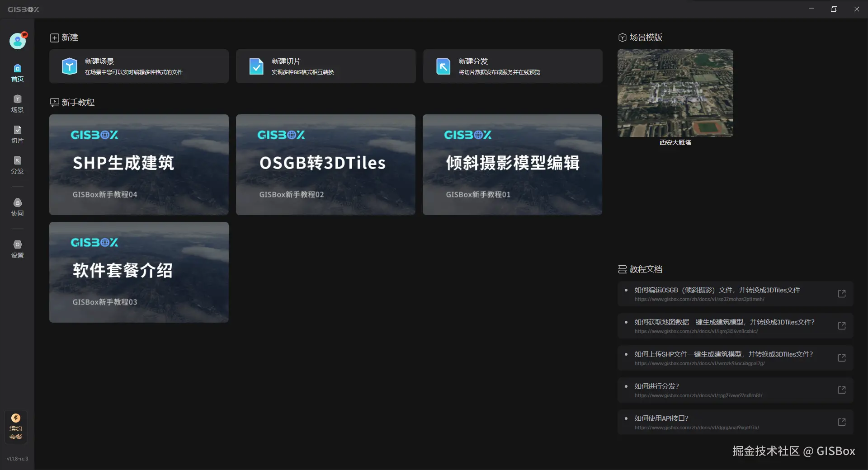Click external link icon for 如何使用API接口 doc
The width and height of the screenshot is (868, 470).
click(841, 422)
